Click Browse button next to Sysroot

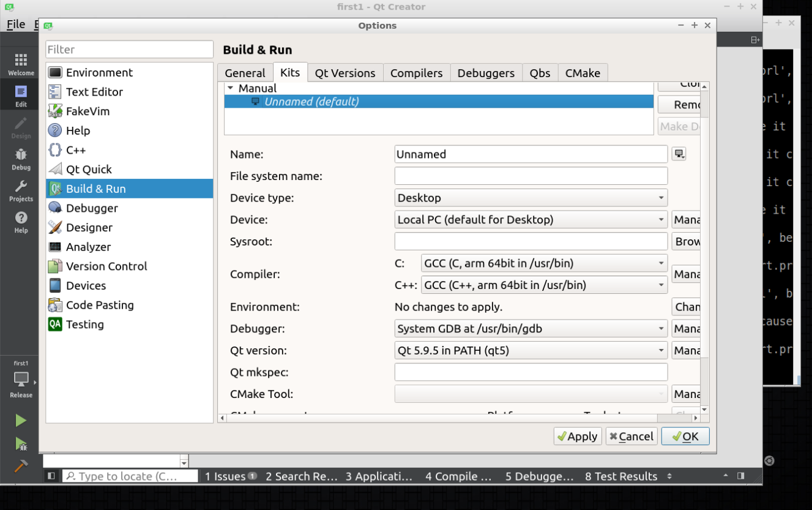[686, 241]
